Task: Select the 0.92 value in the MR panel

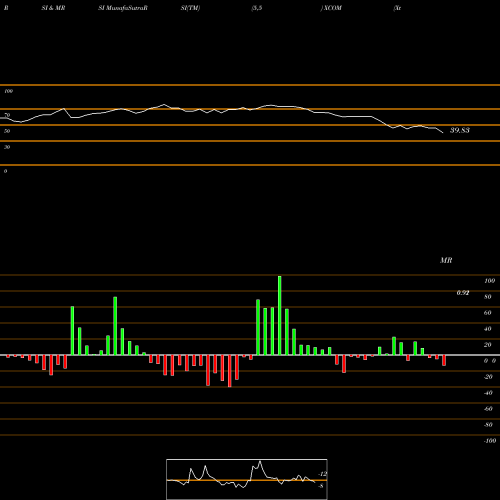Action: pyautogui.click(x=463, y=293)
